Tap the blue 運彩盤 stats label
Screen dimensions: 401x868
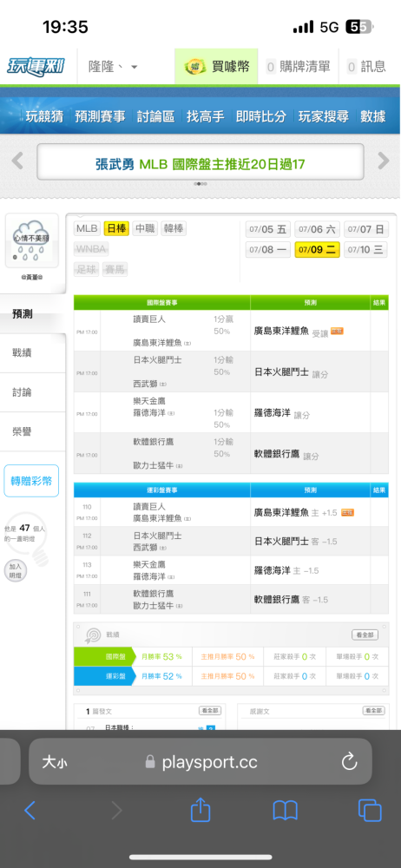tap(105, 676)
